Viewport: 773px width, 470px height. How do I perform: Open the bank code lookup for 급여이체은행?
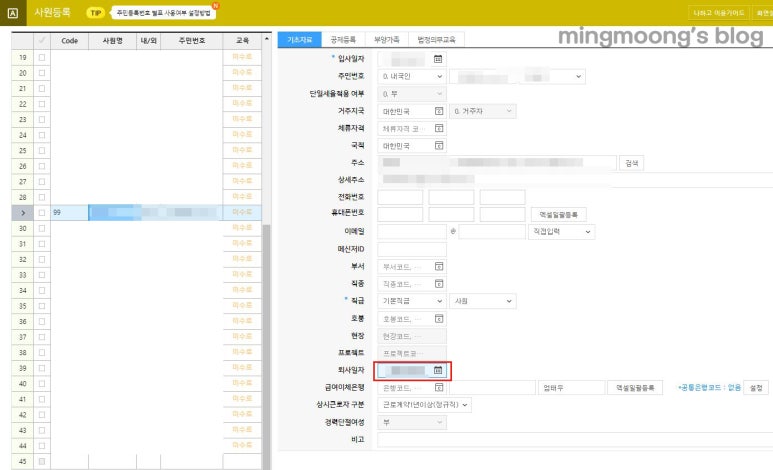tap(439, 388)
